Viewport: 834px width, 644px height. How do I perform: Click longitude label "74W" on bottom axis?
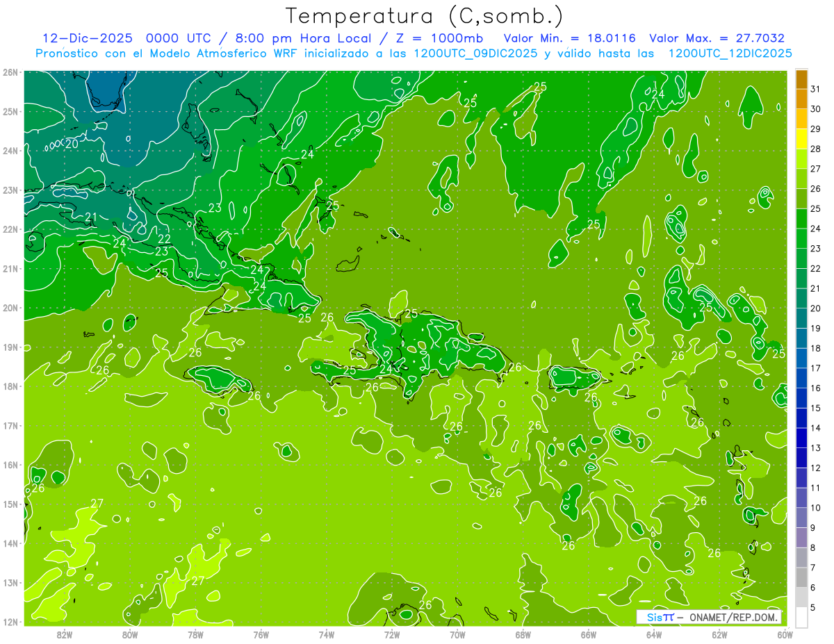[x=327, y=634]
